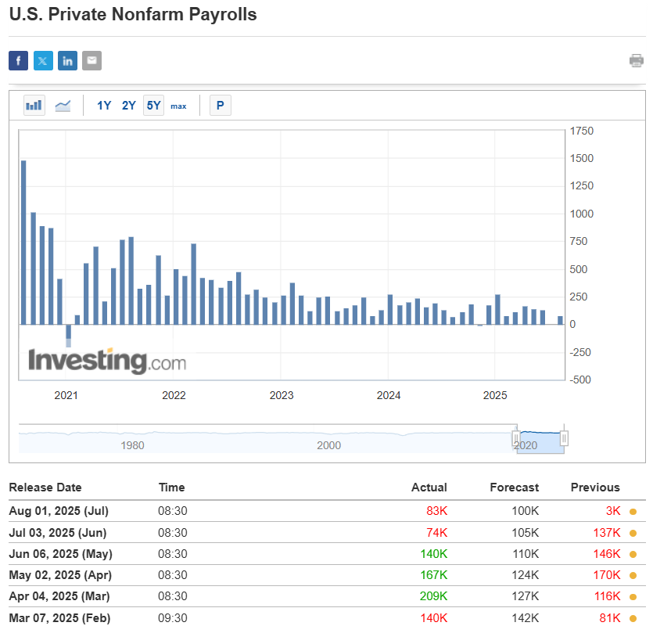Print the page with printer icon
The image size is (653, 644).
tap(637, 60)
